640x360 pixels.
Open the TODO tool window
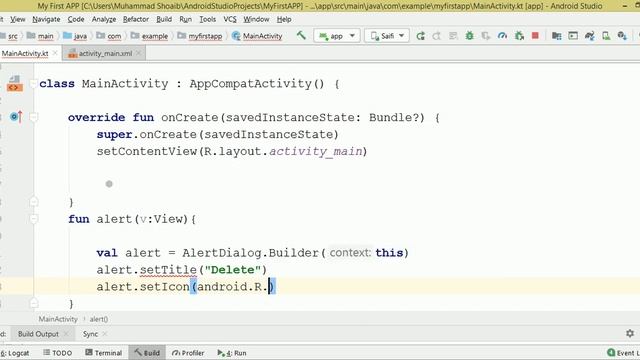58,353
